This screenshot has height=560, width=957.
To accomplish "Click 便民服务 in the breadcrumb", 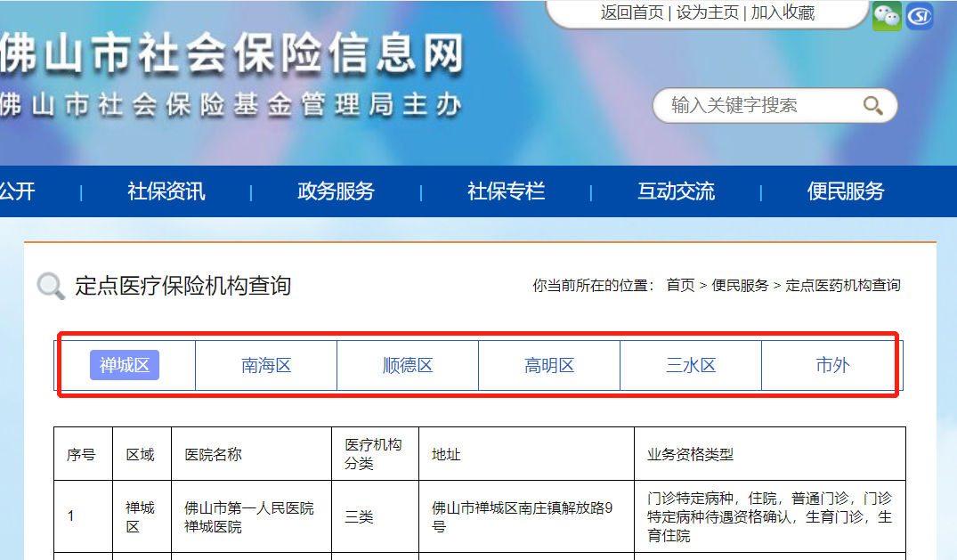I will (740, 285).
